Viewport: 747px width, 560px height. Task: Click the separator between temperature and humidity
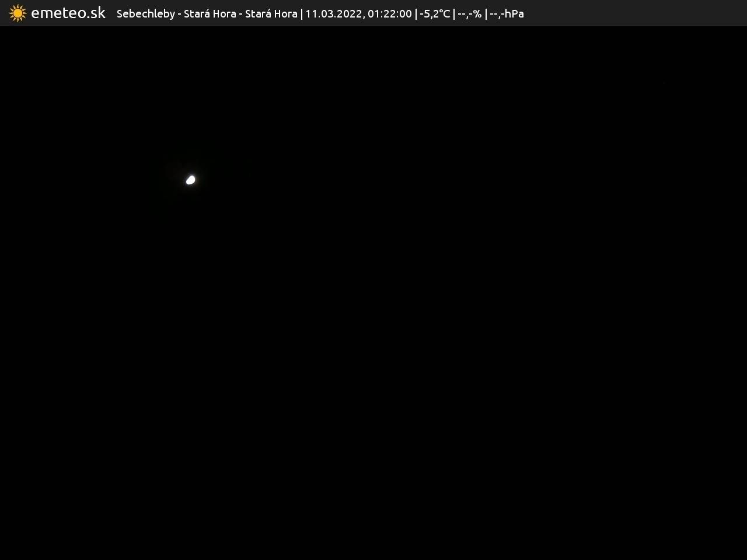click(x=454, y=13)
